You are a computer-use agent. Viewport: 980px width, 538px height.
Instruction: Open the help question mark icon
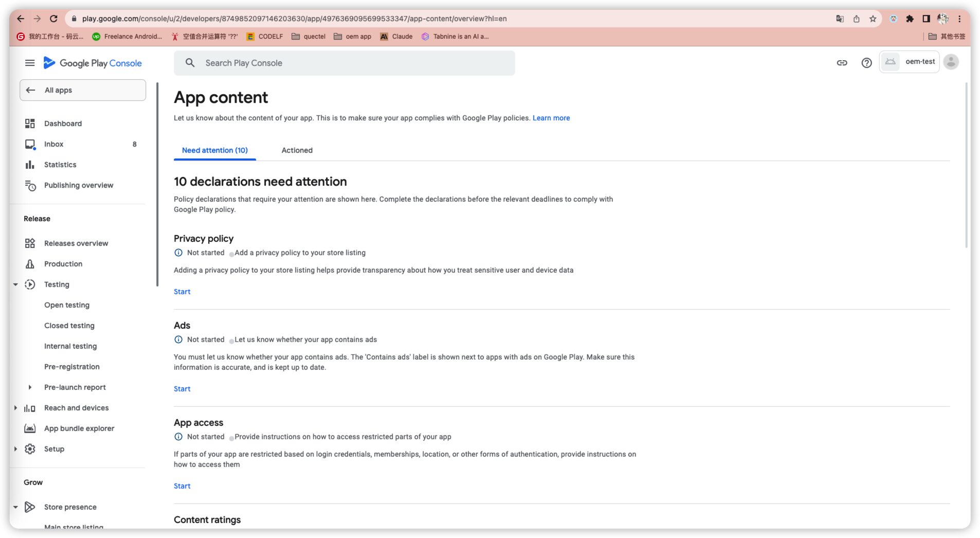[x=866, y=63]
